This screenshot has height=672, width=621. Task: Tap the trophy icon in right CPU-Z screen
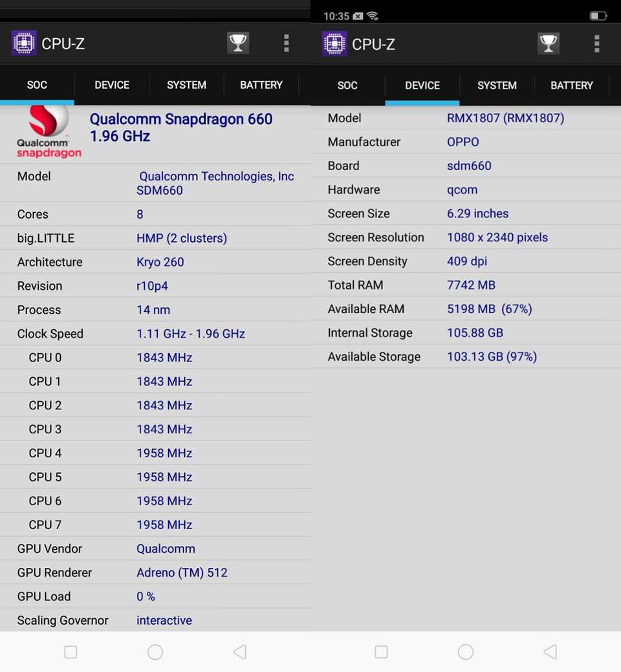coord(548,43)
